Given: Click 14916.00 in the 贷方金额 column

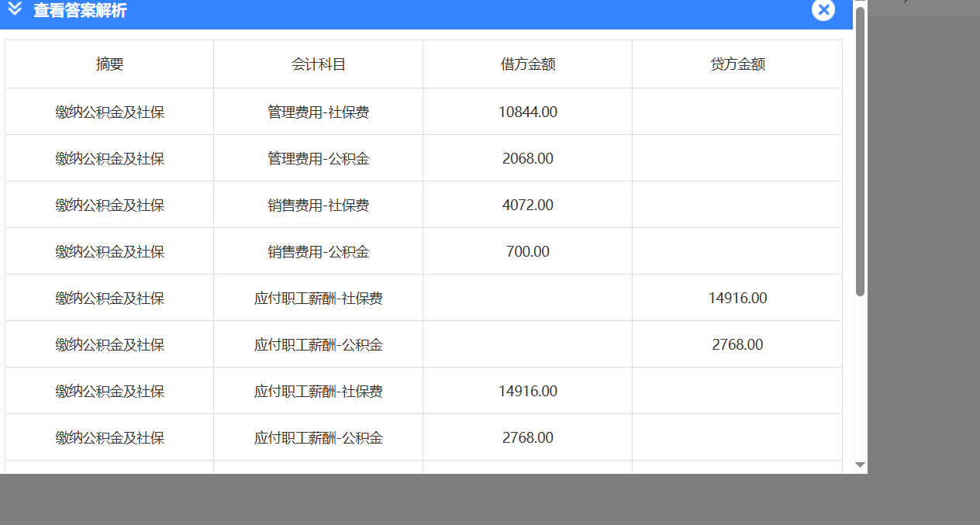Looking at the screenshot, I should pos(737,299).
